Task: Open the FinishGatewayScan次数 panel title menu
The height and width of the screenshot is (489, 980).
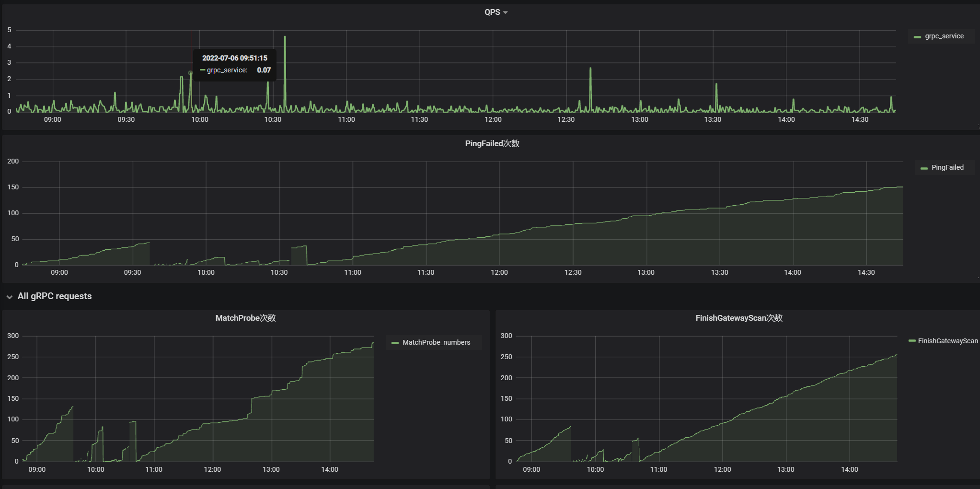Action: click(x=739, y=318)
